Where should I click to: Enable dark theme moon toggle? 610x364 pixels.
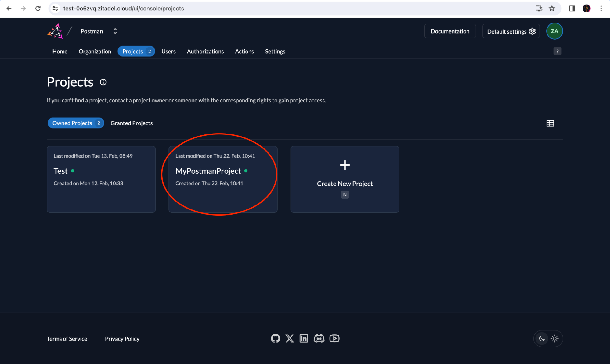pyautogui.click(x=542, y=338)
